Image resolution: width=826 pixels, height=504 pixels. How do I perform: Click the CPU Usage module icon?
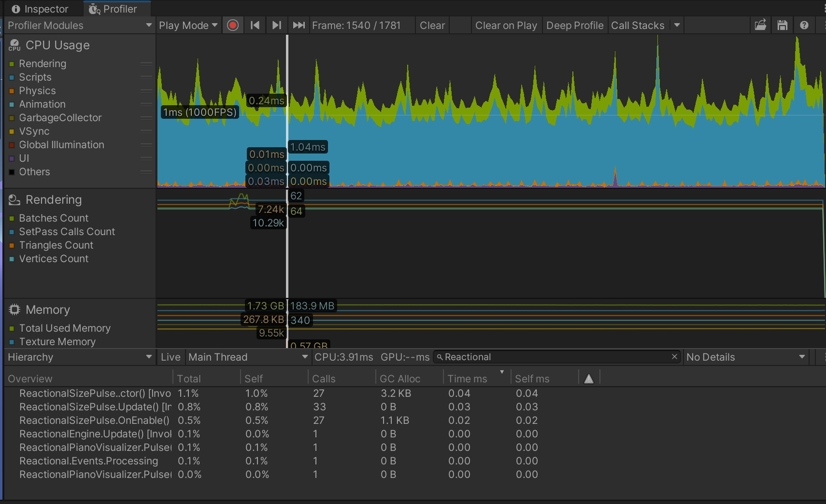click(x=14, y=45)
